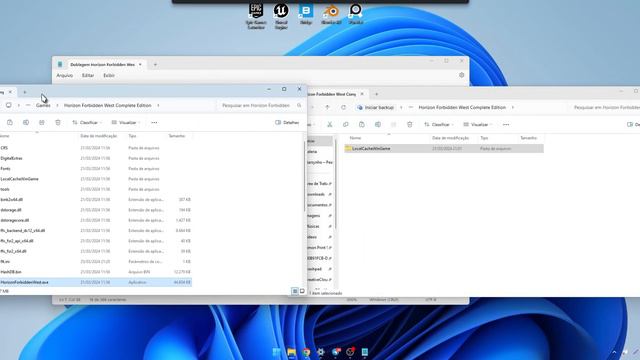Select LocalCacheWinGame folder in background Explorer window

[x=444, y=149]
